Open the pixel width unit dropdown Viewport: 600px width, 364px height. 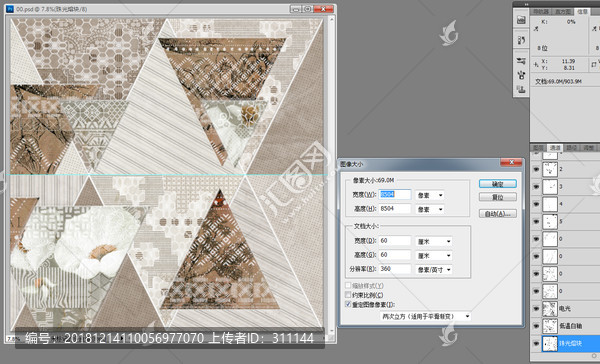click(430, 195)
